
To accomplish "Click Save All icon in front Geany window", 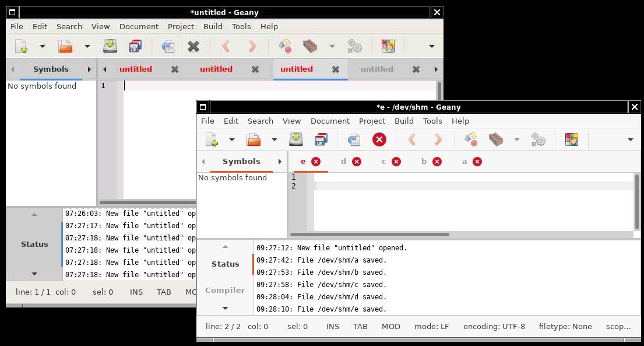I will [321, 140].
